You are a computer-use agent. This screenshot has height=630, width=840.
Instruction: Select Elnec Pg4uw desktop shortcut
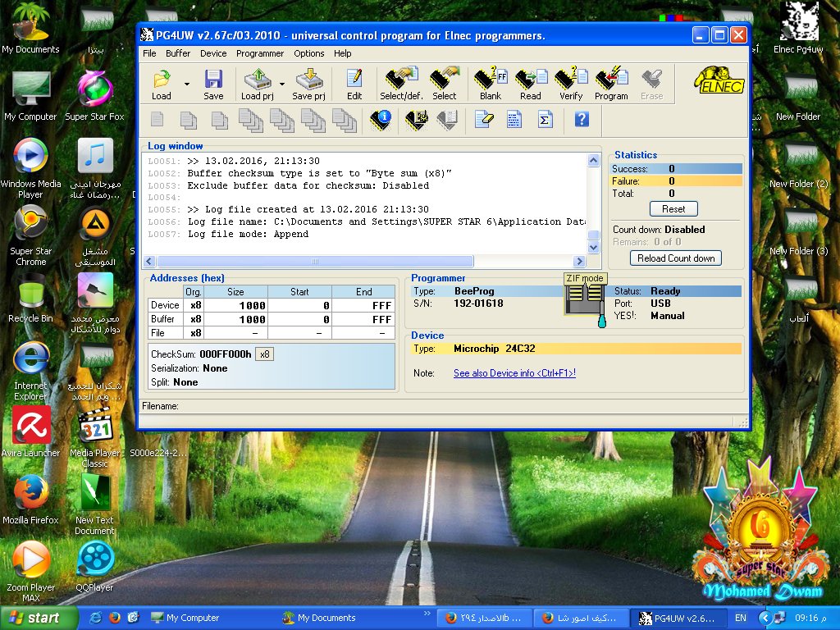click(x=798, y=28)
